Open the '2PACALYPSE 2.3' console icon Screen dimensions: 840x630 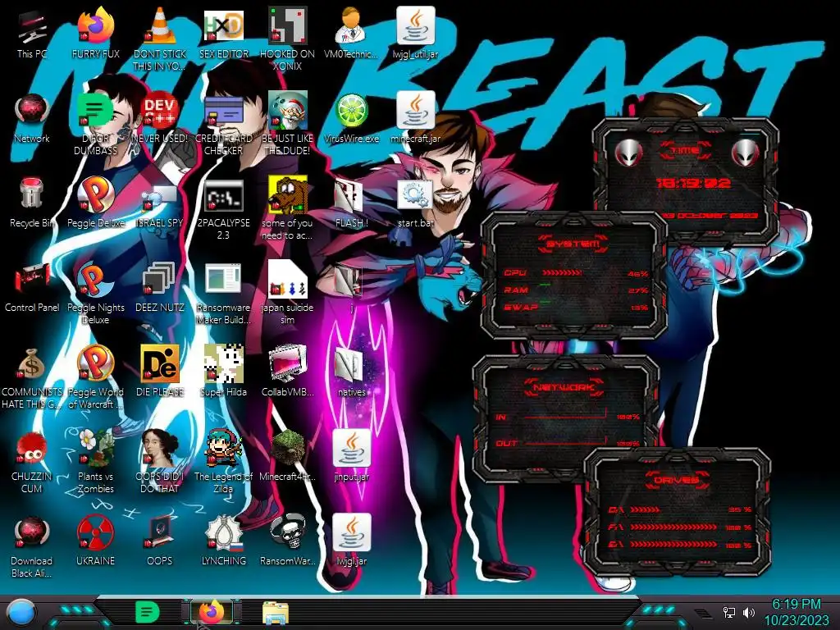(223, 196)
